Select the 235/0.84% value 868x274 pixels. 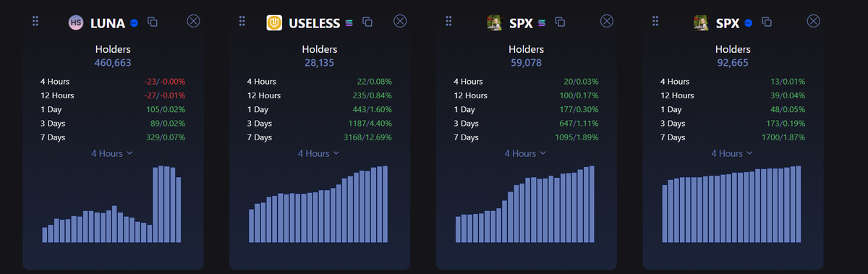(373, 95)
